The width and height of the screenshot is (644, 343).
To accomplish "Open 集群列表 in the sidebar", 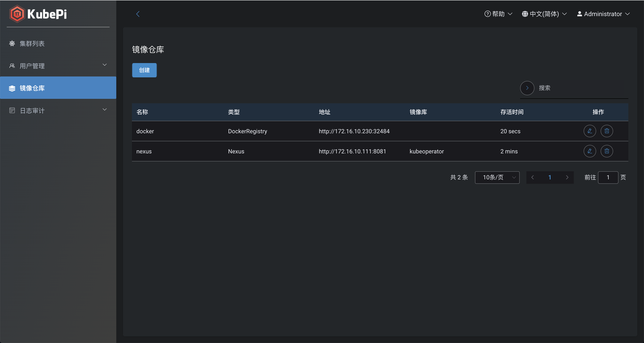I will click(x=32, y=44).
